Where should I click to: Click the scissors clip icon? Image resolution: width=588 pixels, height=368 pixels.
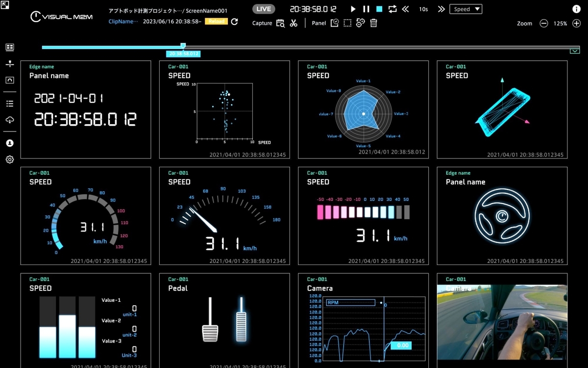(x=294, y=23)
